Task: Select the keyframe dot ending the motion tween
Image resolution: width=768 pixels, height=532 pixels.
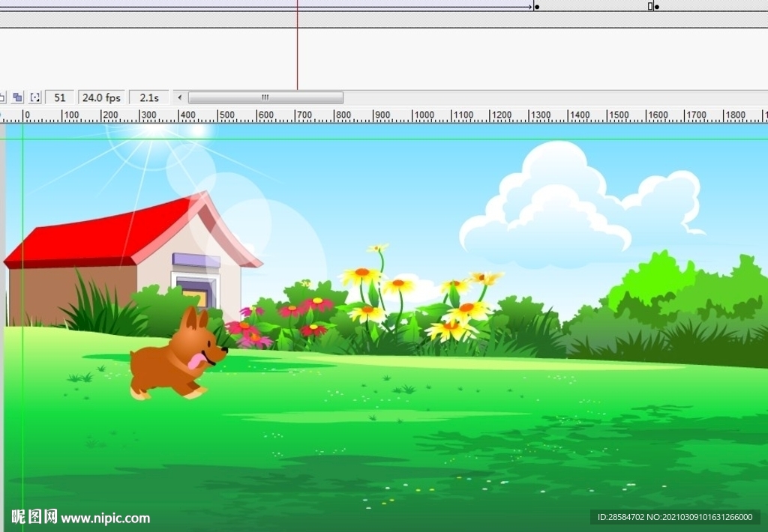Action: tap(536, 7)
